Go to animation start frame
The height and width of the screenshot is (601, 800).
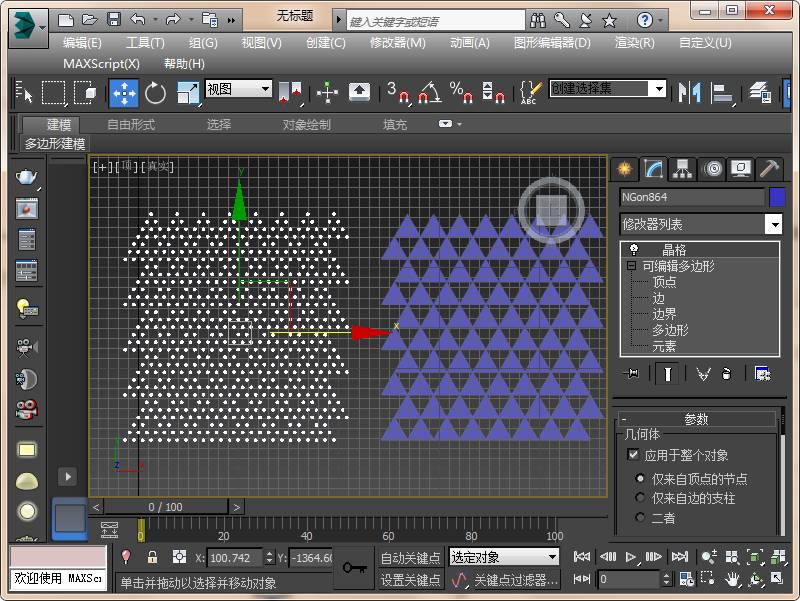(x=582, y=557)
